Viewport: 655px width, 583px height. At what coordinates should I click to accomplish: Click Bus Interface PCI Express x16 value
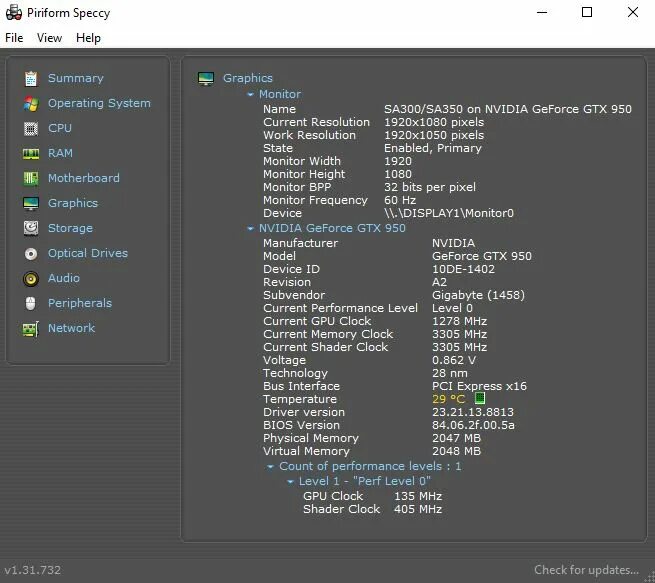(480, 386)
